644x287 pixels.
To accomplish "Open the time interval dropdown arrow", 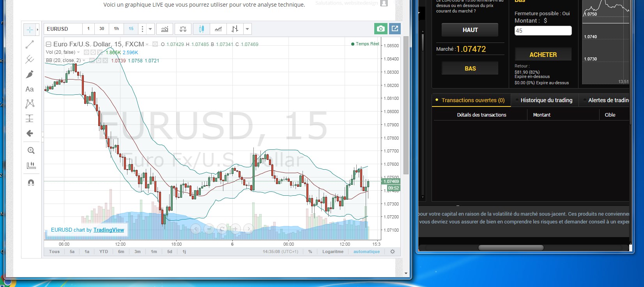I will click(x=150, y=29).
